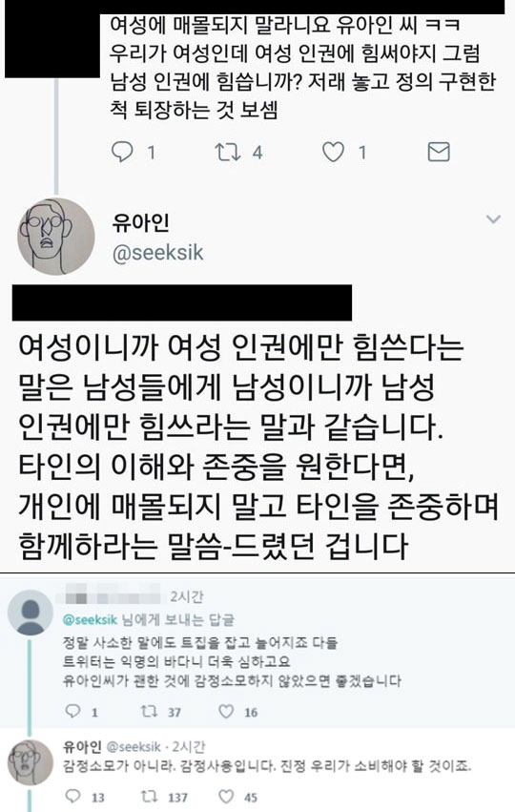
Task: Open the 2시간 timestamp on anonymous comment
Action: [x=187, y=596]
